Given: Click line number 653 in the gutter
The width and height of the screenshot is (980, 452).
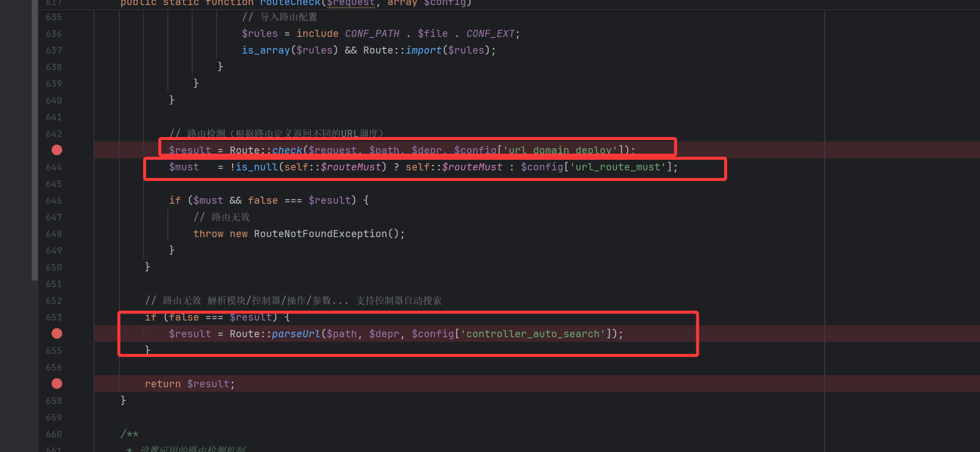Looking at the screenshot, I should [x=54, y=318].
